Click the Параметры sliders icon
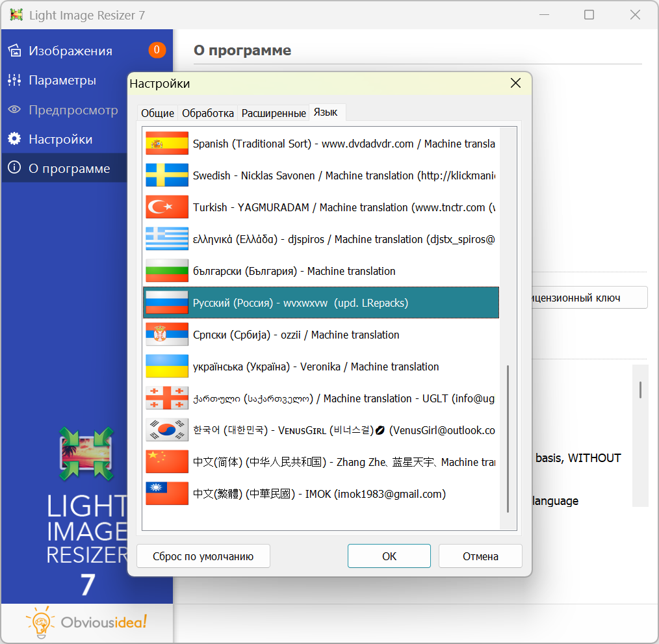Viewport: 659px width, 644px height. click(x=15, y=80)
